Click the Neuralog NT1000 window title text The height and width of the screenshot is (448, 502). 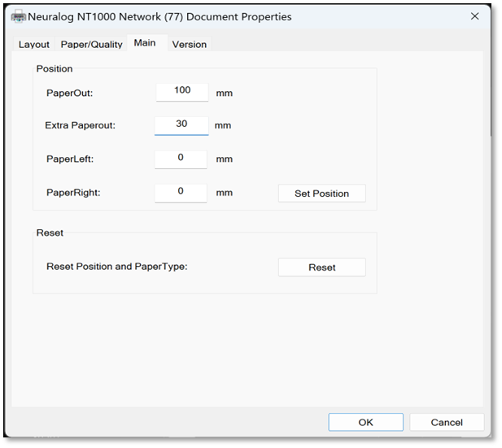(159, 16)
